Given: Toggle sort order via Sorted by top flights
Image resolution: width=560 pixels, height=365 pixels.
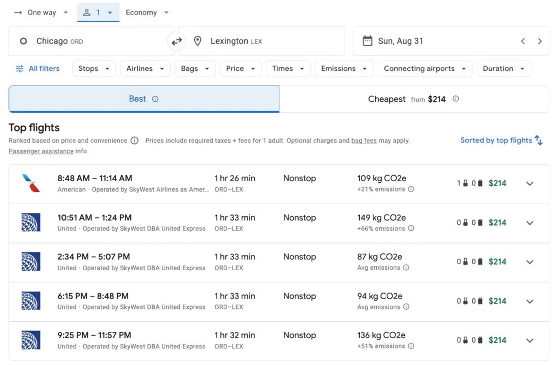Looking at the screenshot, I should [x=501, y=140].
